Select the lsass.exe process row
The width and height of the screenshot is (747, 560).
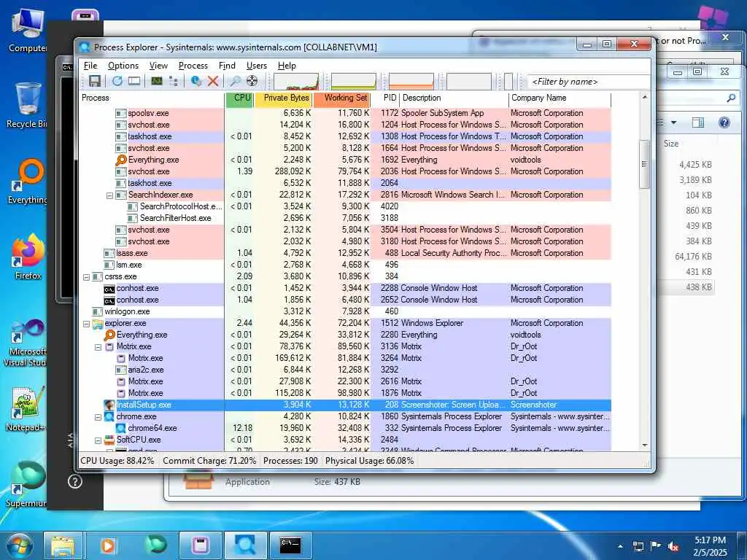pos(345,253)
